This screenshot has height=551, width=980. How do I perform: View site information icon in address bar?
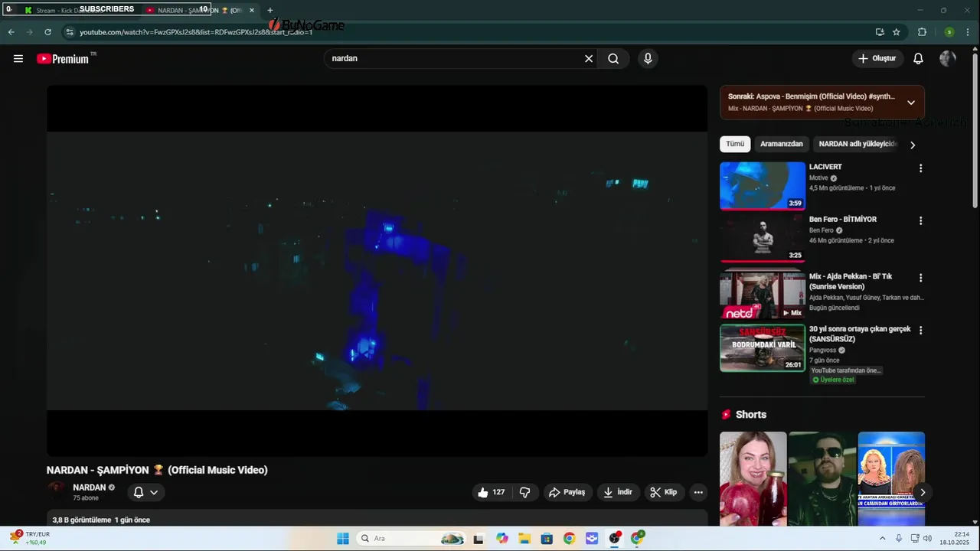pos(69,32)
